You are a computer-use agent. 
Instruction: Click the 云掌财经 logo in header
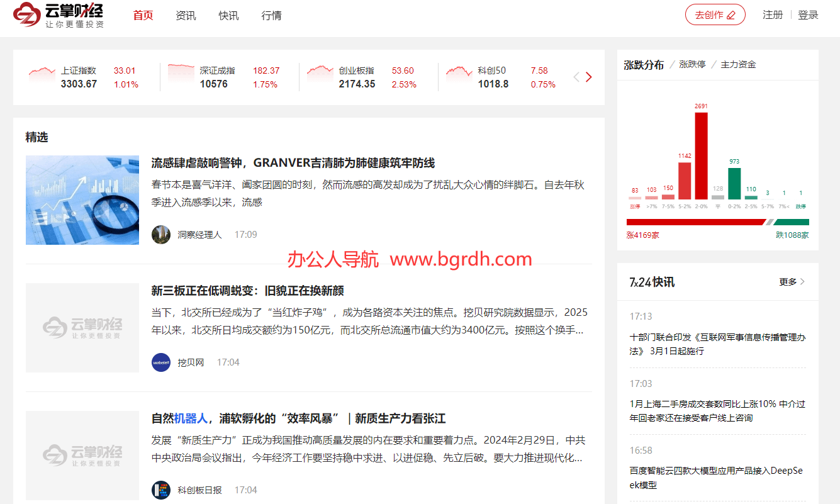click(59, 15)
